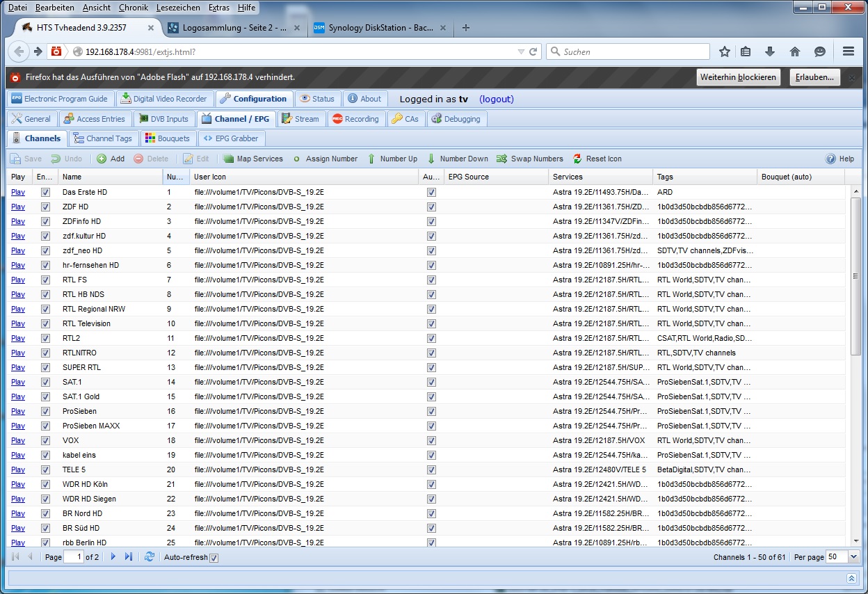868x594 pixels.
Task: Switch to the Channel Tags tab
Action: click(103, 138)
